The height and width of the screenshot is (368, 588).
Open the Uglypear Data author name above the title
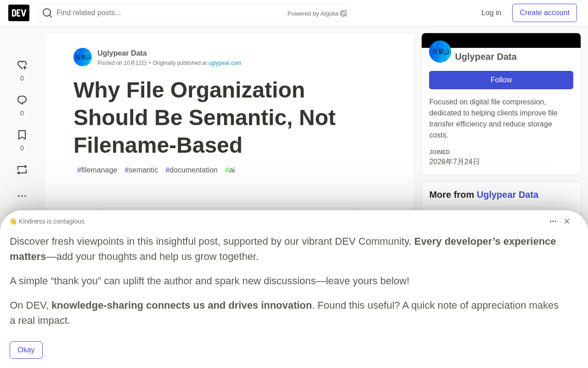tap(122, 53)
